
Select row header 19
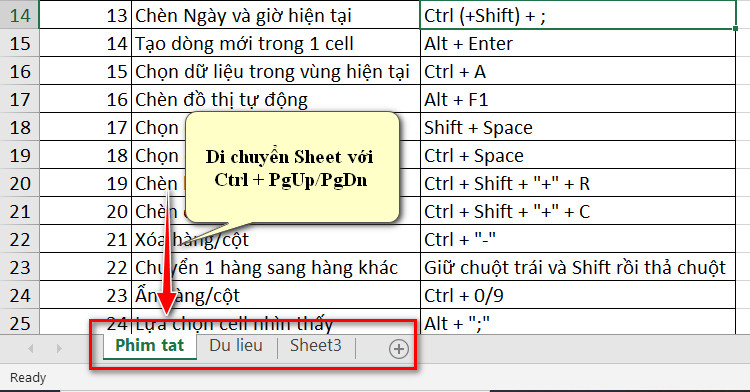click(20, 155)
